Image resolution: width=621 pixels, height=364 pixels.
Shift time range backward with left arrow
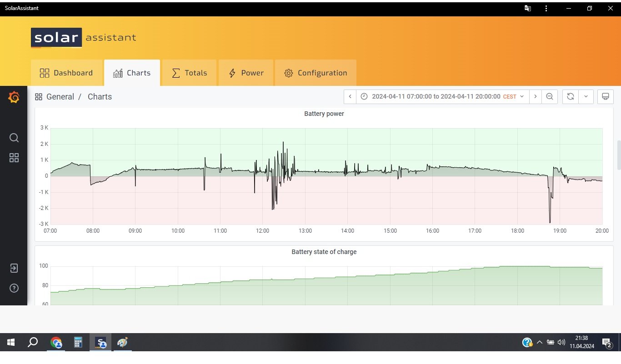350,96
